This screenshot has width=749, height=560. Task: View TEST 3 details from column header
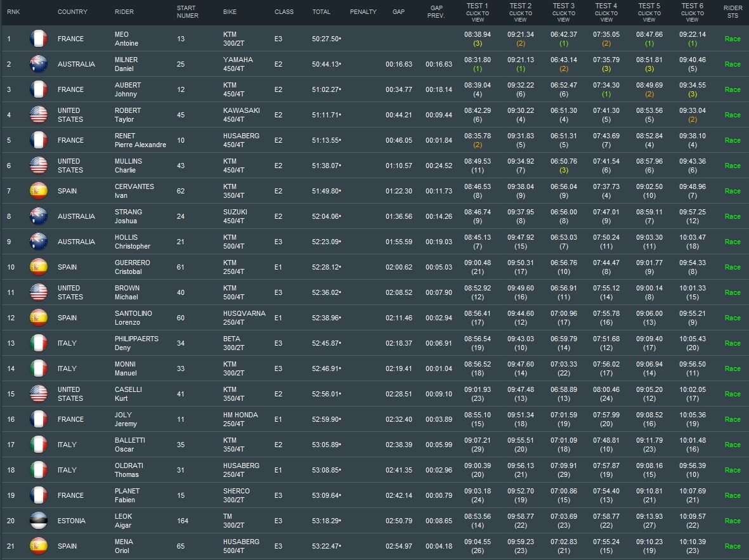(563, 12)
